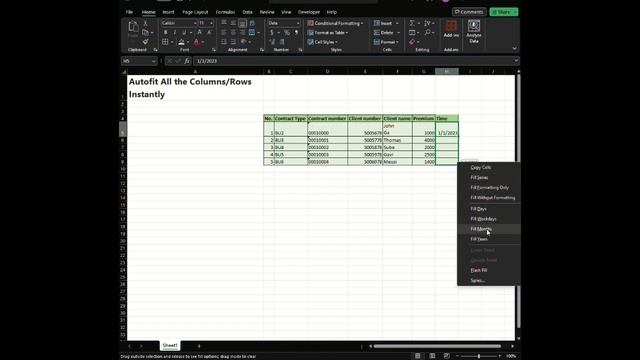Open the Format cells dropdown

point(387,42)
